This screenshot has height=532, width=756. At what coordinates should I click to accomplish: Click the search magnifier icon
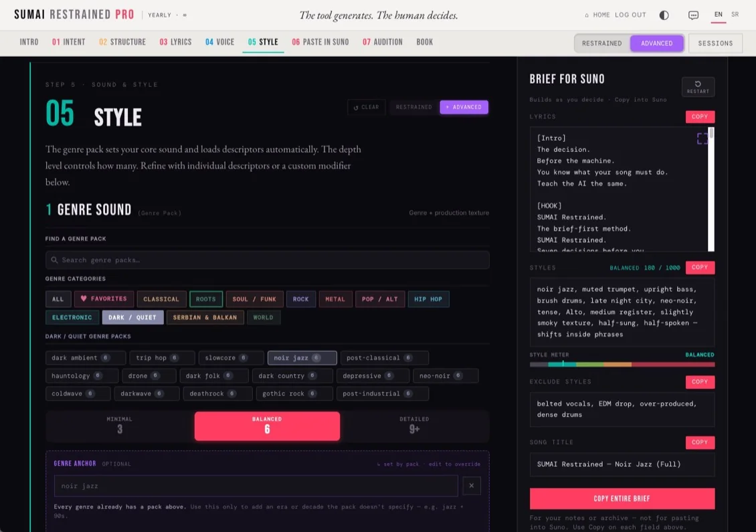tap(54, 260)
